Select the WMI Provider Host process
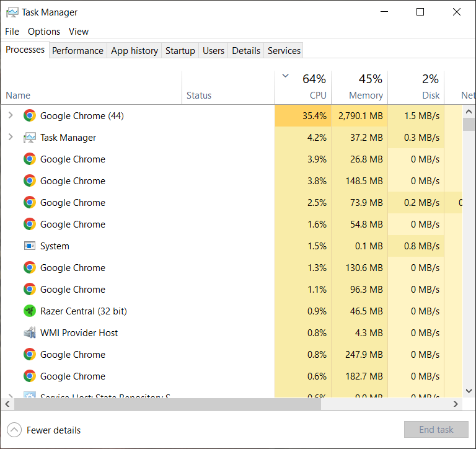Screen dimensions: 476x449 [79, 332]
